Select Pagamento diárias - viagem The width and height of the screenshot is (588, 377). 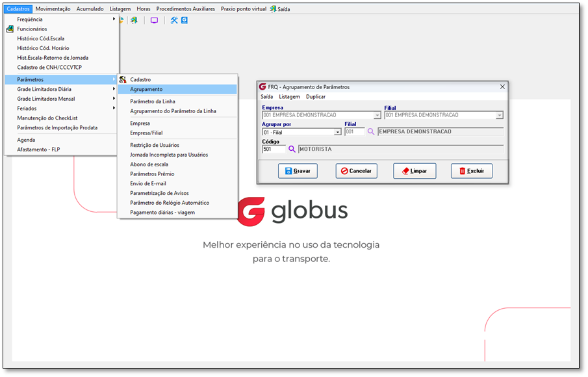point(177,213)
